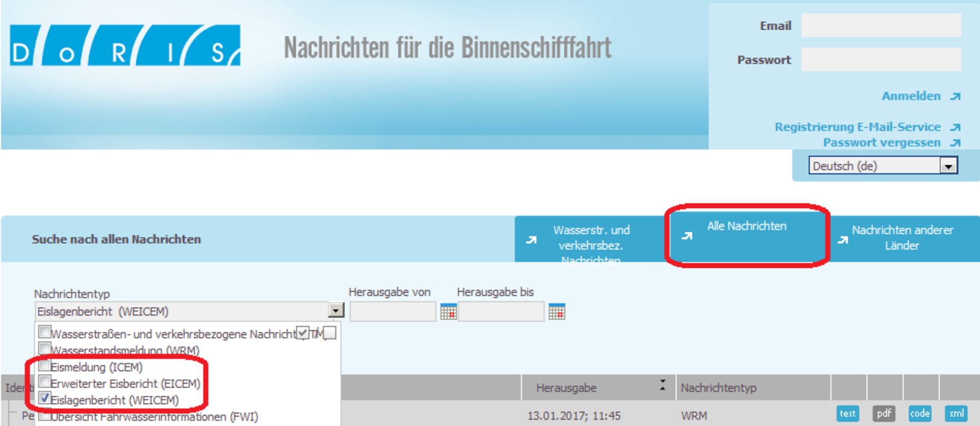Viewport: 980px width, 426px height.
Task: Click the Herausgabe von date field
Action: point(393,311)
